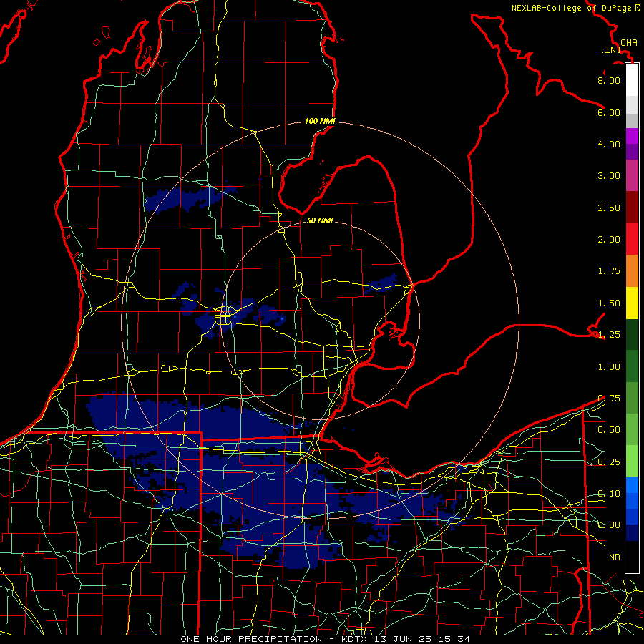
Task: Click the 0.25 legend value
Action: tap(609, 462)
